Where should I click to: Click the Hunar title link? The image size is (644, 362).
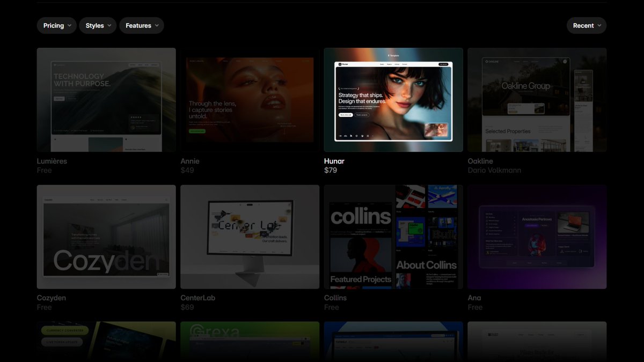[334, 161]
